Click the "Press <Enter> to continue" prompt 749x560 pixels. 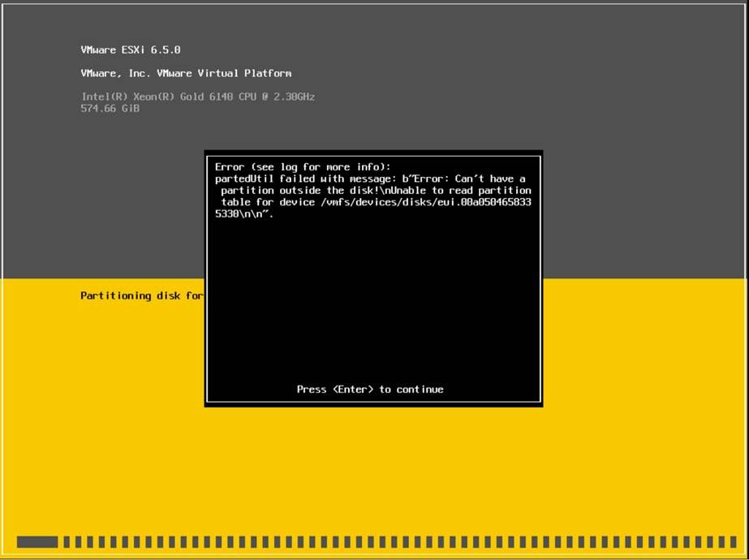(x=370, y=390)
